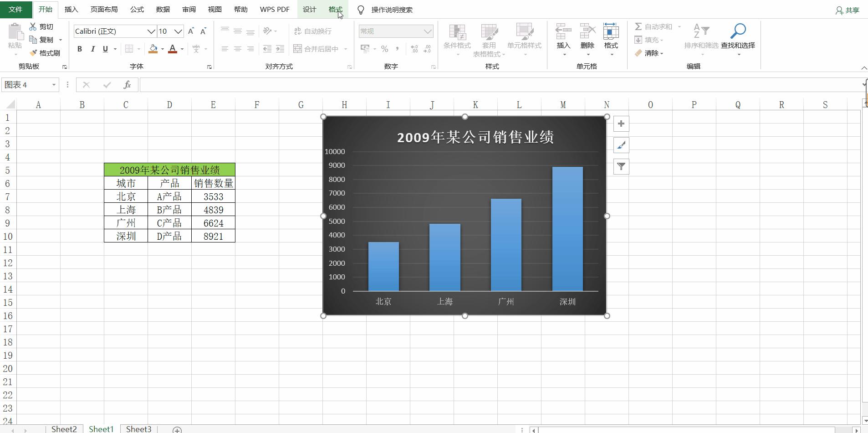Switch to the 设计 ribbon tab

click(309, 9)
